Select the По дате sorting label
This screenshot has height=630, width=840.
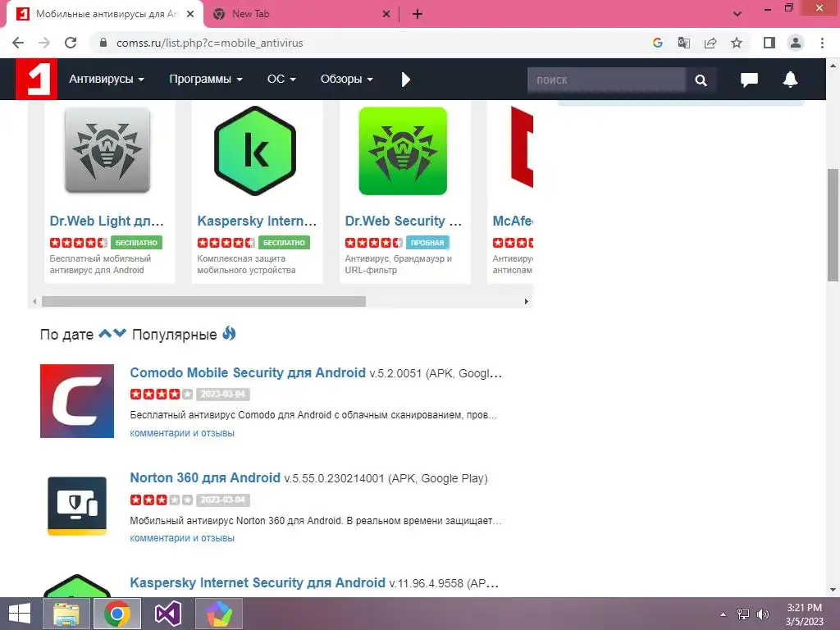click(x=66, y=335)
